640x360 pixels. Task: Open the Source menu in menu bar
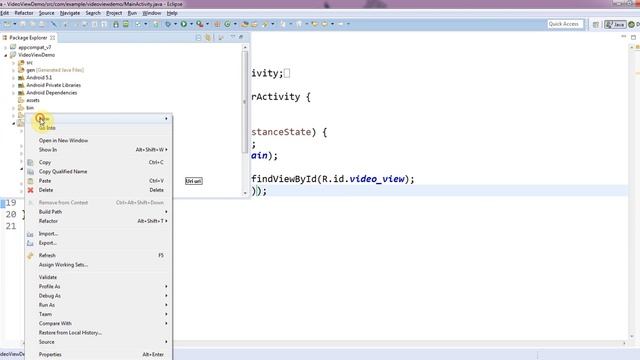[47, 13]
